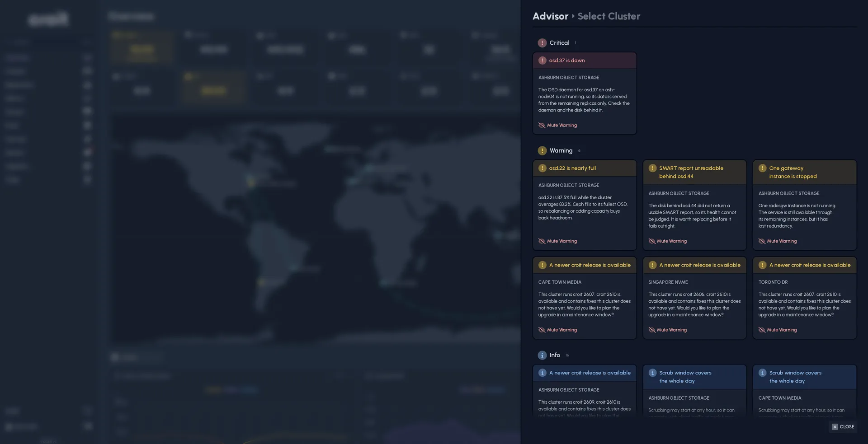868x444 pixels.
Task: Collapse the Warning section header
Action: [x=561, y=151]
